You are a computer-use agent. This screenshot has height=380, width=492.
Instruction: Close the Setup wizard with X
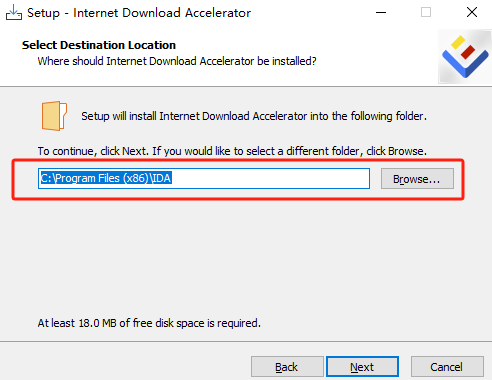tap(472, 12)
